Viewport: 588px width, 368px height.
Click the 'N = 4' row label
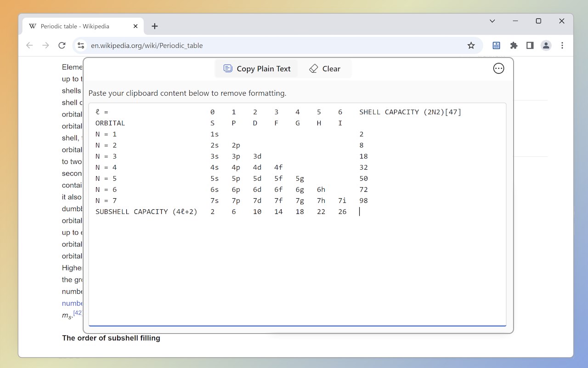point(106,167)
